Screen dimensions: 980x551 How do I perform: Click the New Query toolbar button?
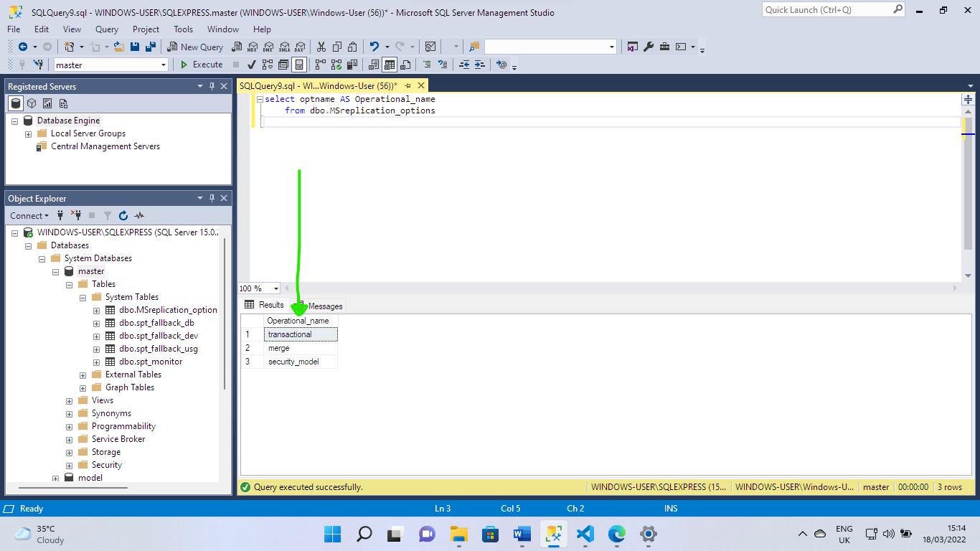point(196,47)
